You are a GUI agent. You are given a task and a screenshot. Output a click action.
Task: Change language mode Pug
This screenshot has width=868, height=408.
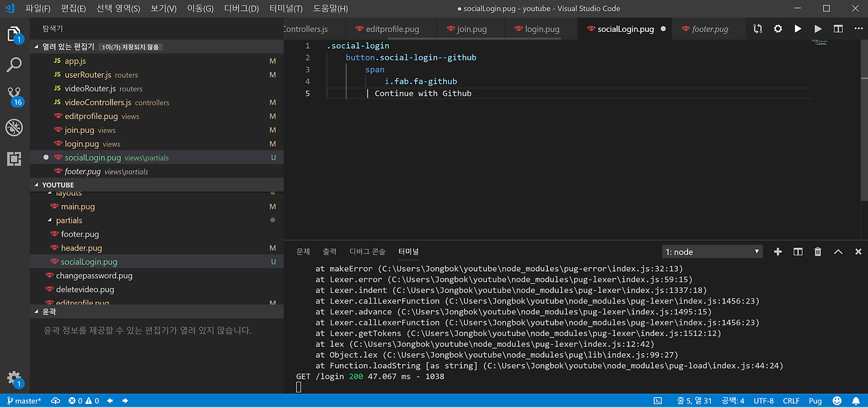[815, 401]
